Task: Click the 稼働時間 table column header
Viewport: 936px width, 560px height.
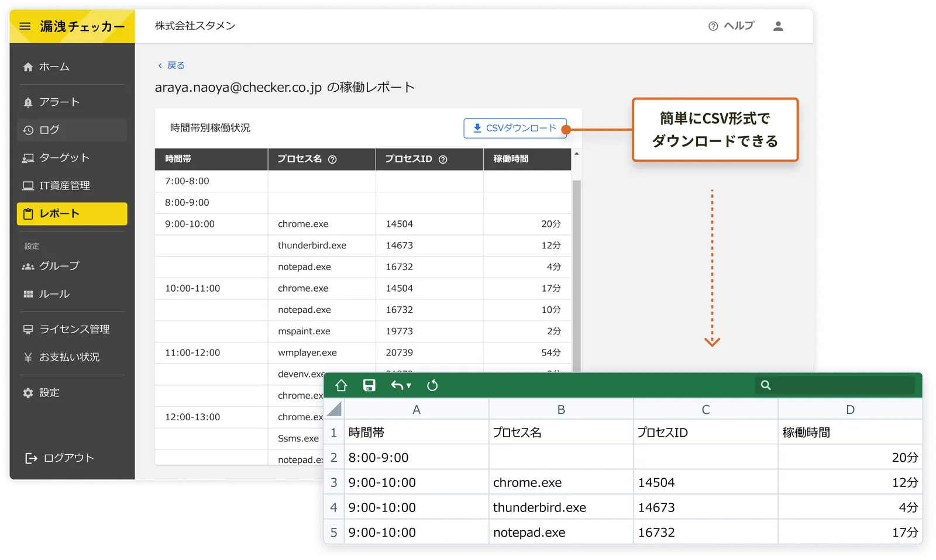Action: pyautogui.click(x=527, y=159)
